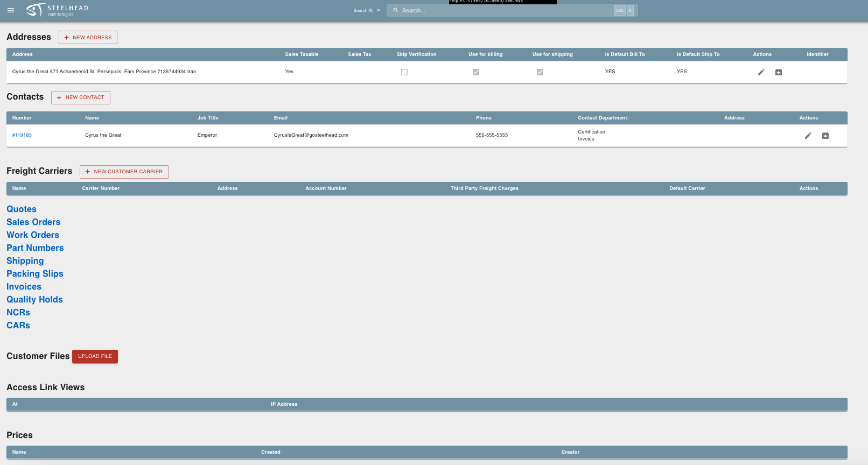Click the Job Title column header
Viewport: 868px width, 465px height.
click(x=208, y=118)
